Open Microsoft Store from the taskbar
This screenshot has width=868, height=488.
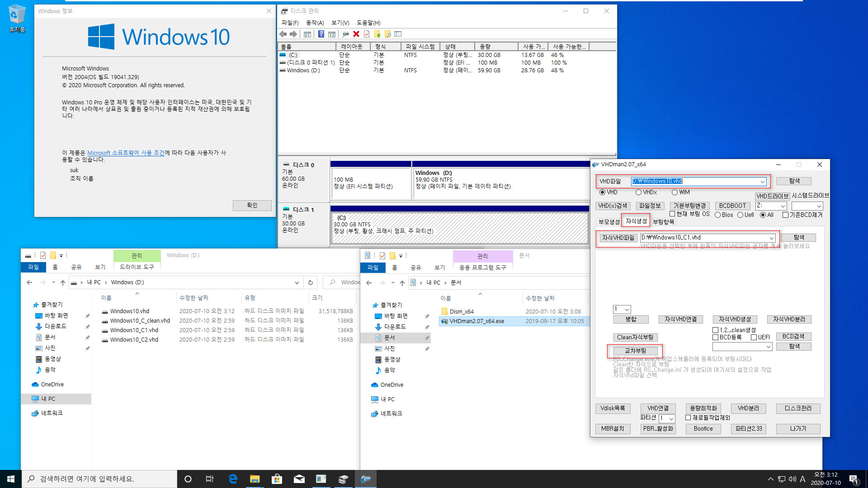[x=277, y=479]
